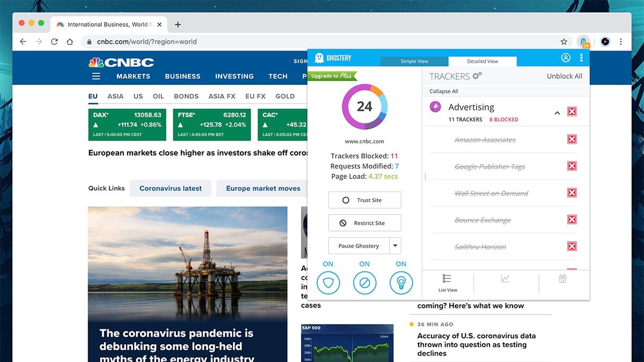Bookmark this page with star icon

(563, 42)
